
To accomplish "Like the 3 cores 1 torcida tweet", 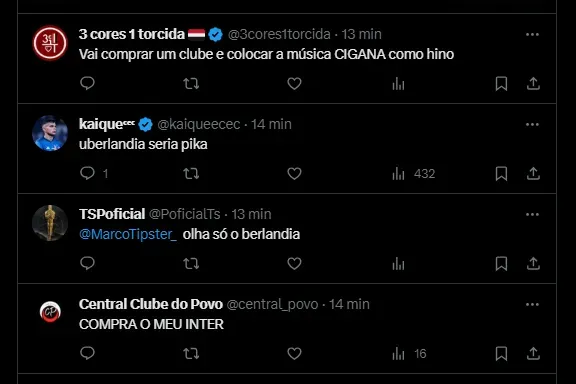I will 294,84.
